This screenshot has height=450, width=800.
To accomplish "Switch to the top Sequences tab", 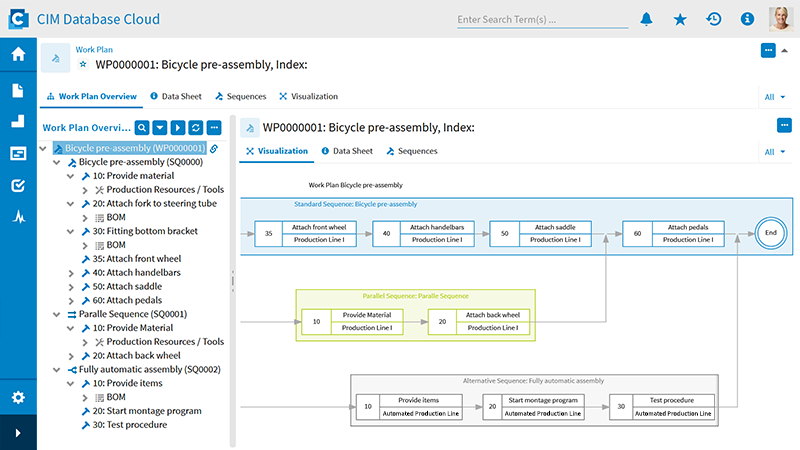I will point(240,97).
